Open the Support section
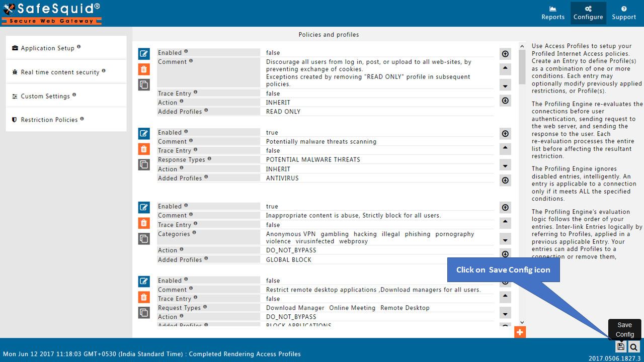The height and width of the screenshot is (362, 644). tap(624, 13)
